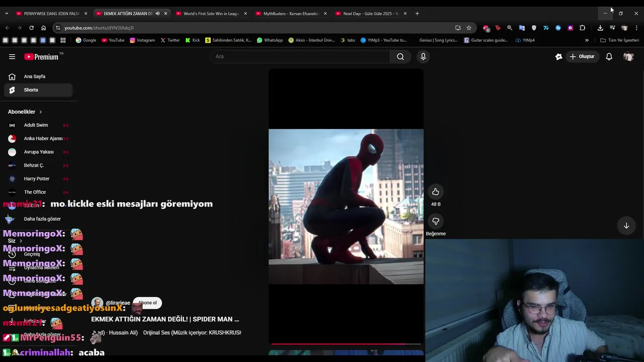Open site information icon in address bar
The image size is (644, 362).
(58, 28)
